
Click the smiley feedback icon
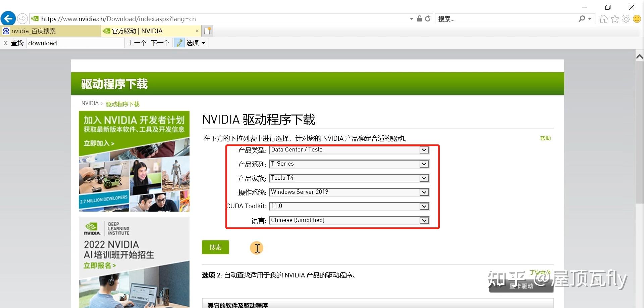tap(637, 19)
